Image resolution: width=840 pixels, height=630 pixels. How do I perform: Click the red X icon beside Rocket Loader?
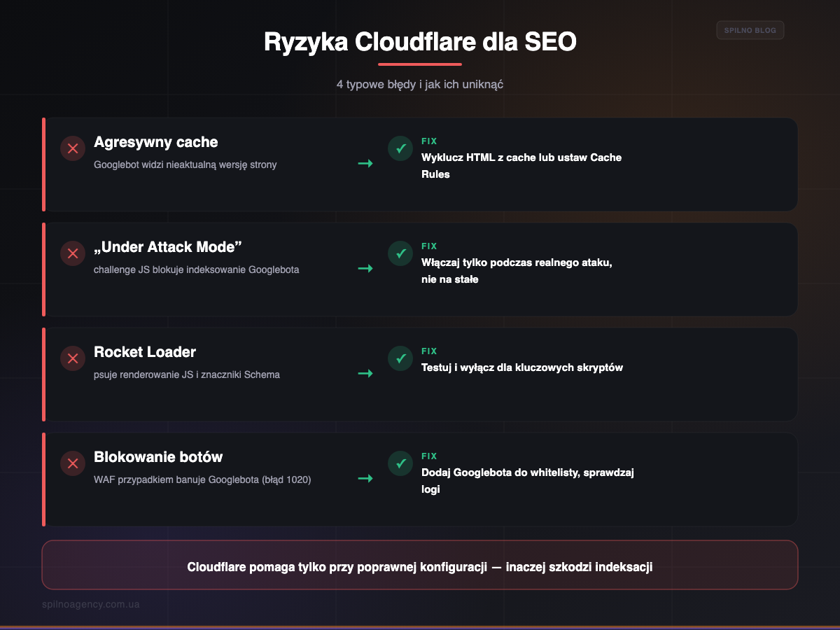[73, 358]
